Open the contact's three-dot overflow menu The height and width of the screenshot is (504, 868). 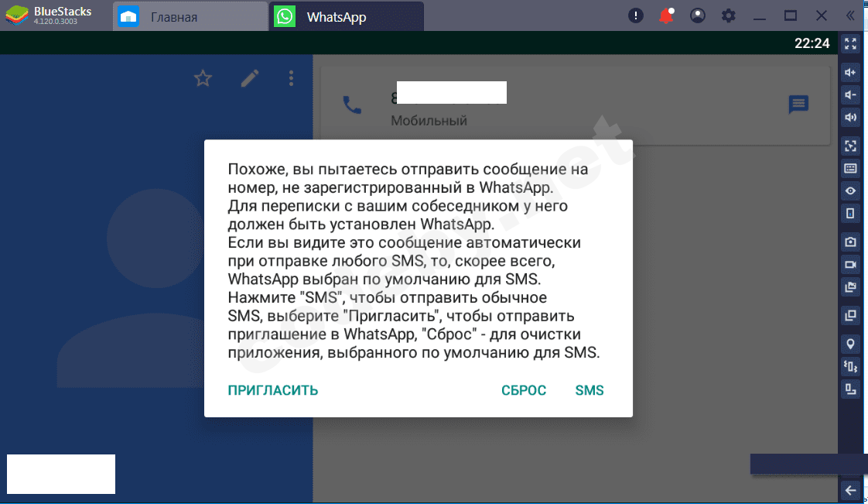tap(291, 78)
